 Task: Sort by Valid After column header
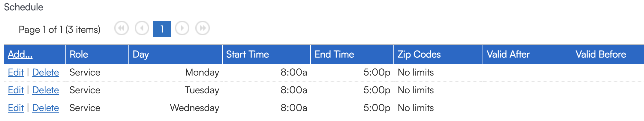508,54
